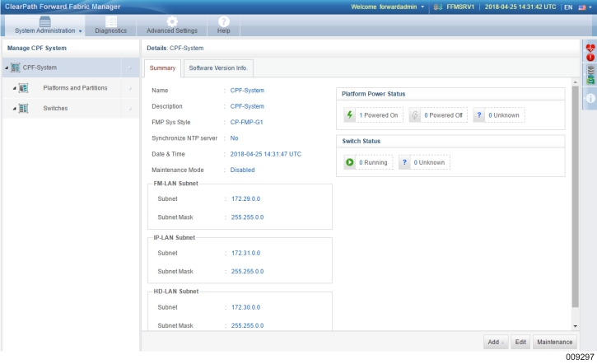Screen dimensions: 597x364
Task: Open the System Administration dropdown menu
Action: pyautogui.click(x=47, y=26)
